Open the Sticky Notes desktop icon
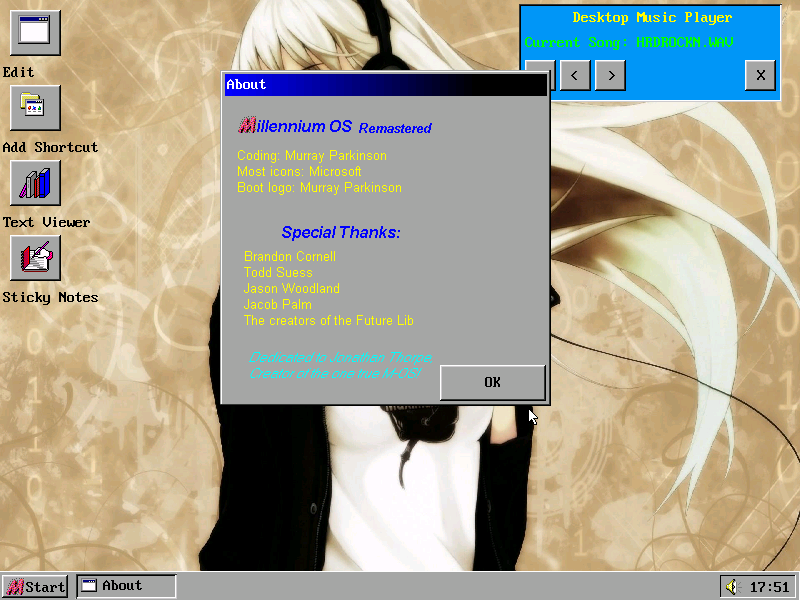800x600 pixels. (x=35, y=258)
